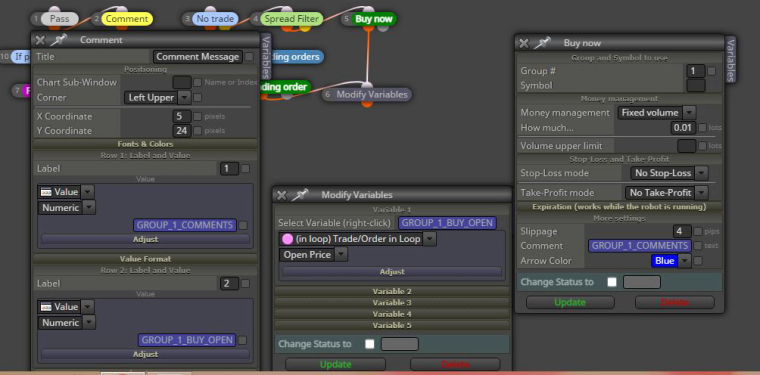This screenshot has height=375, width=760.
Task: Select the Modify Variables block node
Action: (x=372, y=94)
